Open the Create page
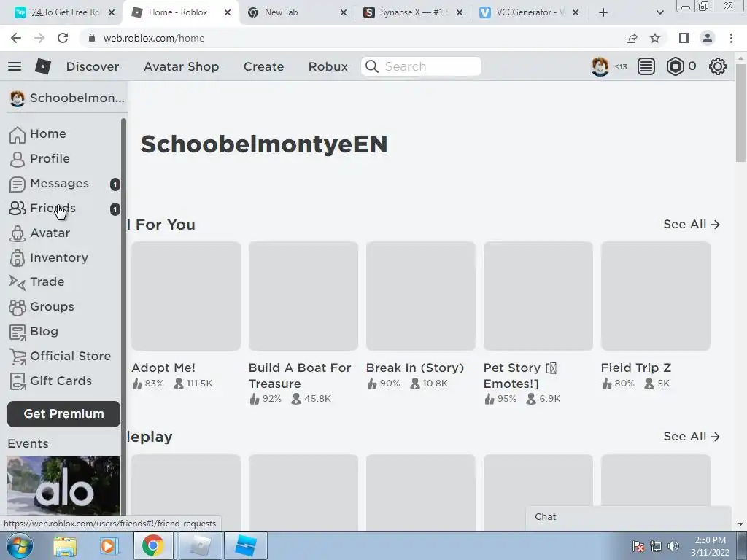The width and height of the screenshot is (747, 560). pyautogui.click(x=263, y=66)
